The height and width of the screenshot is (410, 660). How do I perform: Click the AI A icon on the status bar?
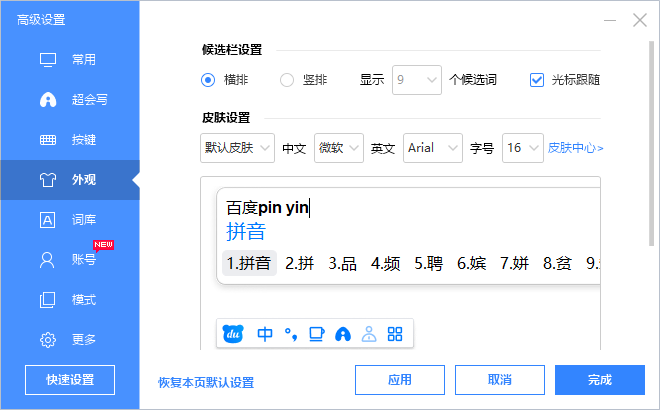click(343, 334)
